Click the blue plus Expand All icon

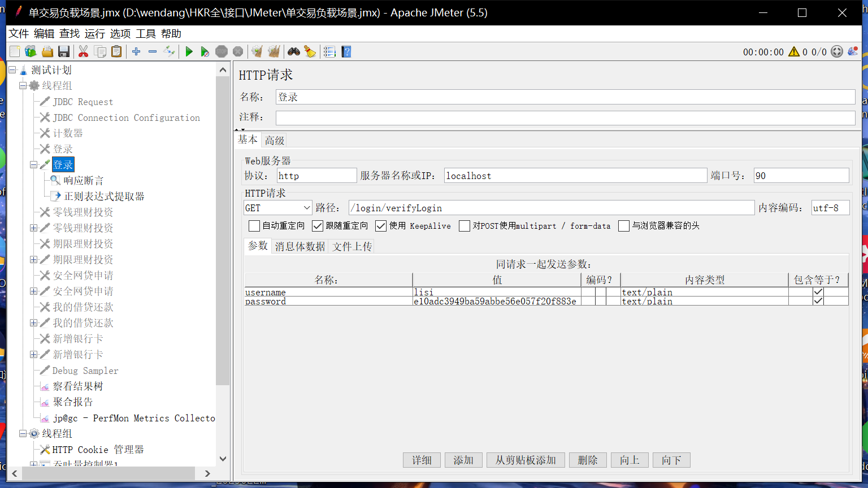136,52
